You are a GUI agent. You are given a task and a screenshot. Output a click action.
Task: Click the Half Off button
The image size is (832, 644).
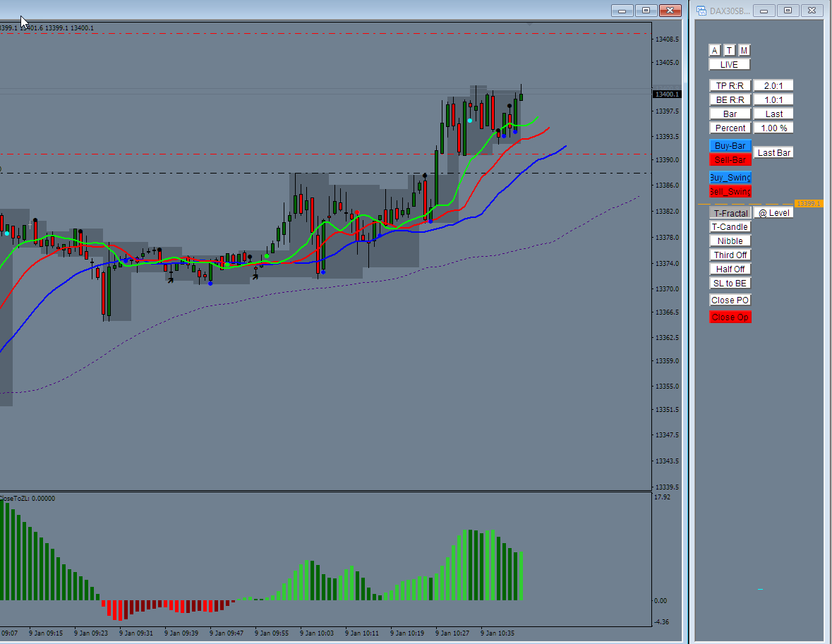point(730,269)
